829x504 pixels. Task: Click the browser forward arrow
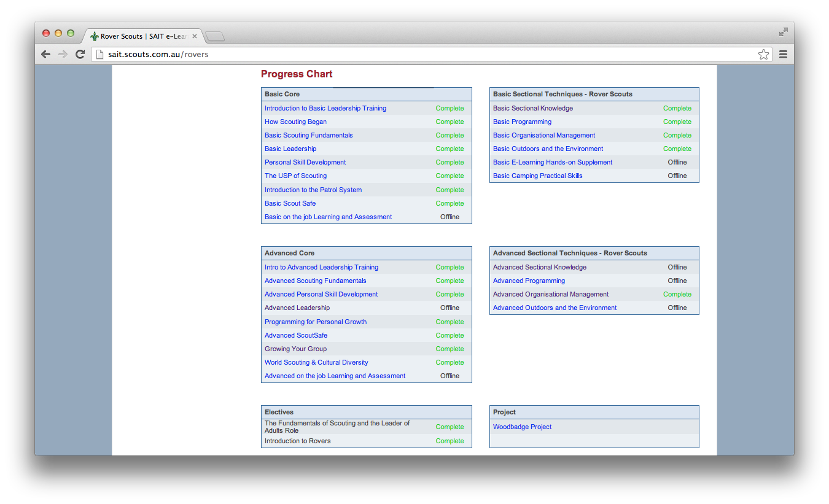[x=63, y=54]
